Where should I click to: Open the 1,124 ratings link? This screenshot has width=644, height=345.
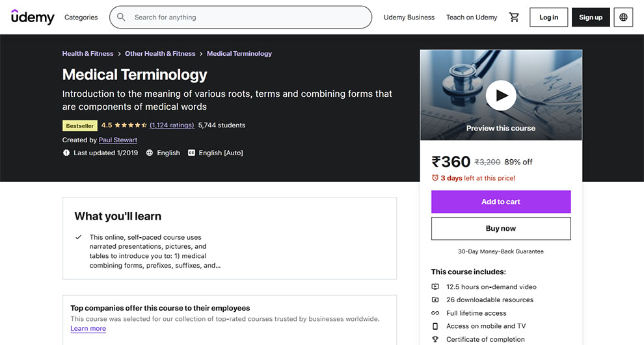(x=172, y=125)
